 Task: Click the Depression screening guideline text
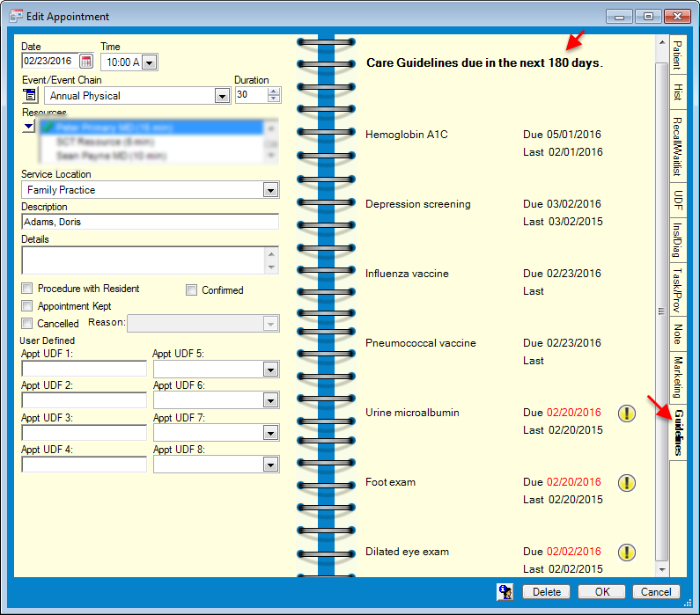418,204
